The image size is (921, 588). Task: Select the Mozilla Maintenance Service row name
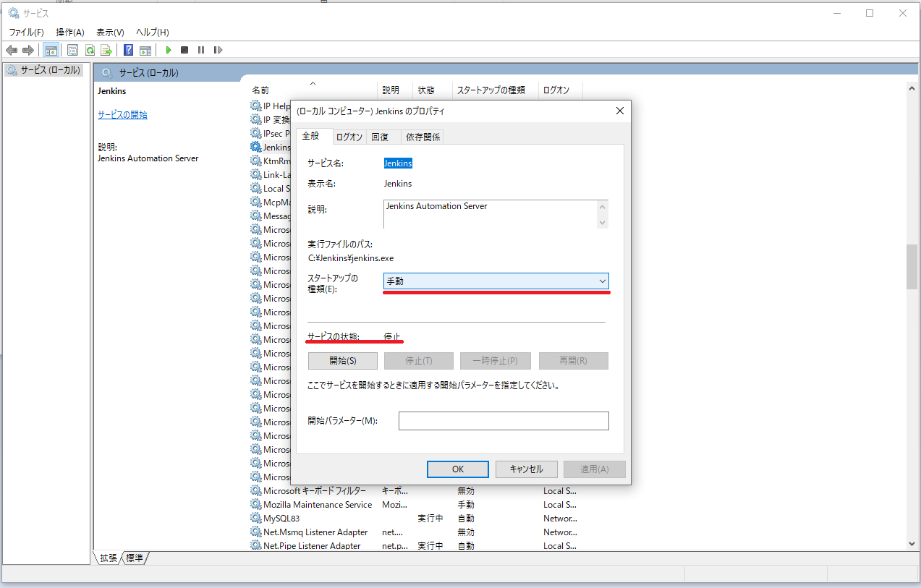point(318,505)
